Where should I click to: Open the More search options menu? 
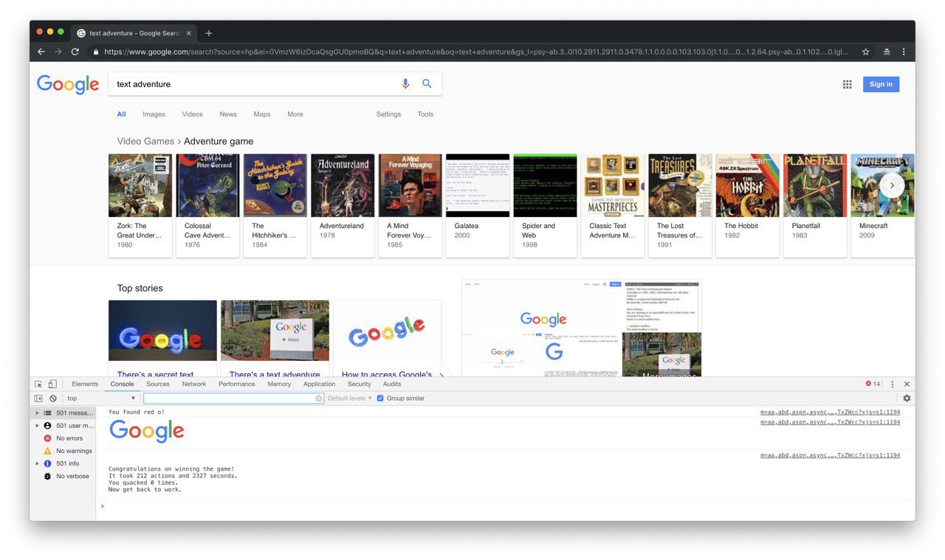pyautogui.click(x=295, y=114)
